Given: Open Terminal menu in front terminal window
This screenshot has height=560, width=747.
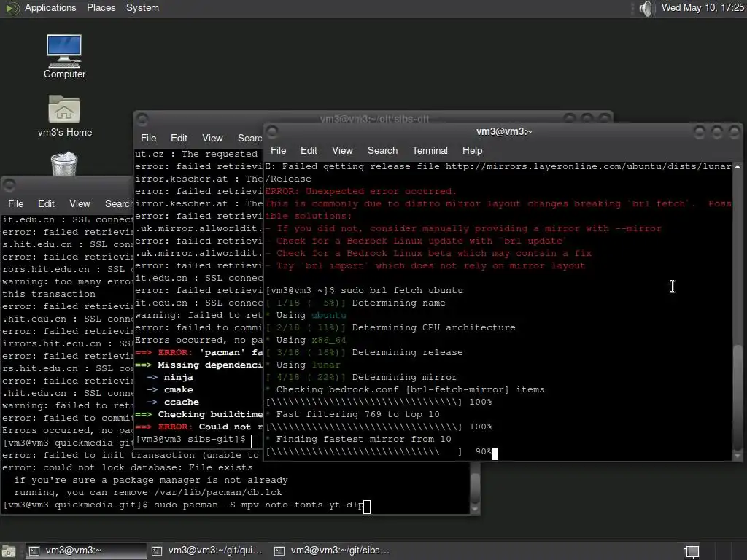Looking at the screenshot, I should tap(430, 150).
